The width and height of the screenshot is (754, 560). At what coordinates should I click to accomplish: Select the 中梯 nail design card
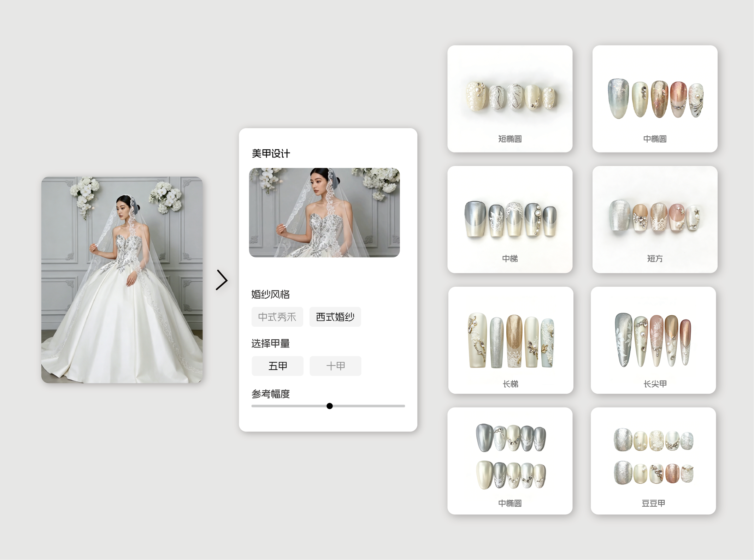(x=509, y=219)
